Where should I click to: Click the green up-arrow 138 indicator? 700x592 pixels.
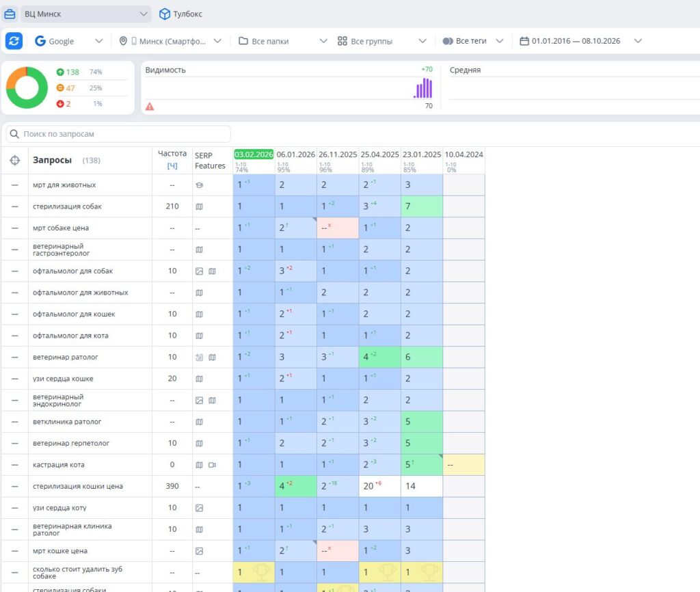(68, 72)
